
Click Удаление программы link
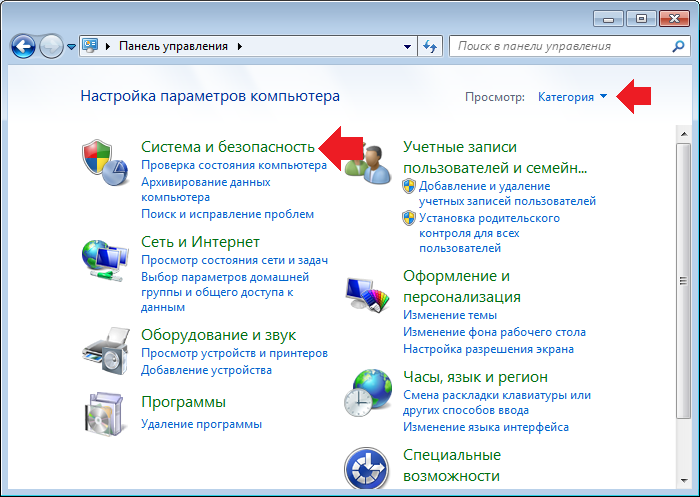[201, 424]
